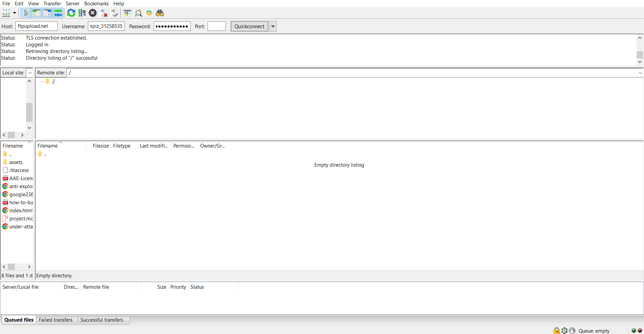
Task: Expand the Remote site path dropdown
Action: pyautogui.click(x=640, y=73)
